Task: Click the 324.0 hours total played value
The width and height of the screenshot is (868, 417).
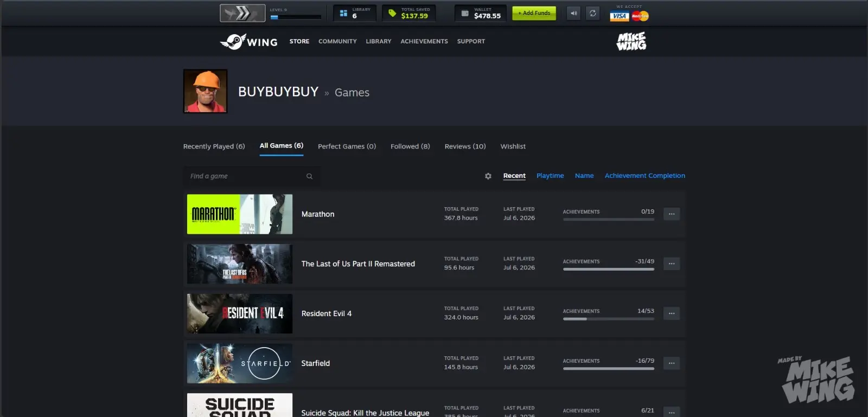Action: [x=461, y=318]
